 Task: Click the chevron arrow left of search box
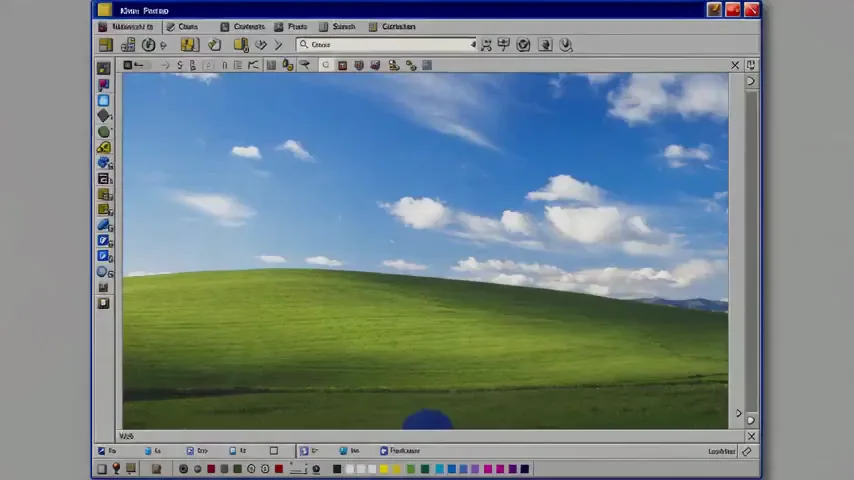[278, 45]
